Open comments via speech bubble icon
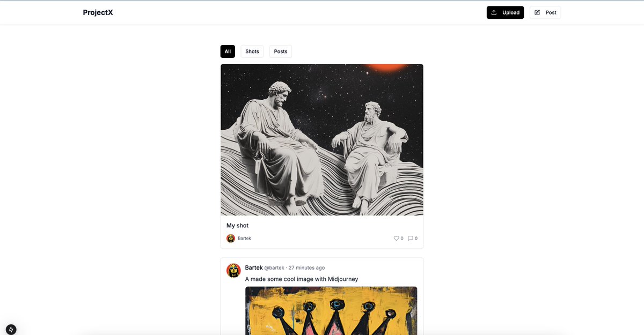644x335 pixels. pos(411,239)
